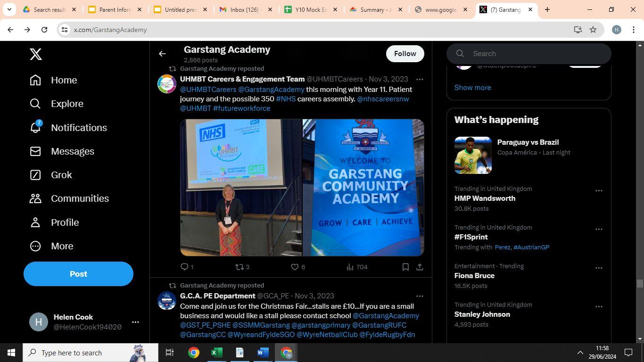
Task: Open the Windows notification center
Action: [628, 353]
